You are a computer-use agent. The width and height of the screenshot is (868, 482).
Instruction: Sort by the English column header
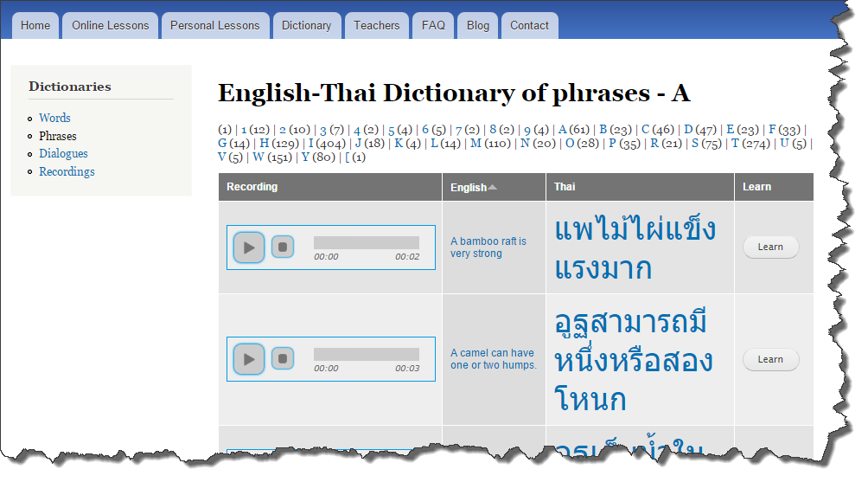point(469,187)
